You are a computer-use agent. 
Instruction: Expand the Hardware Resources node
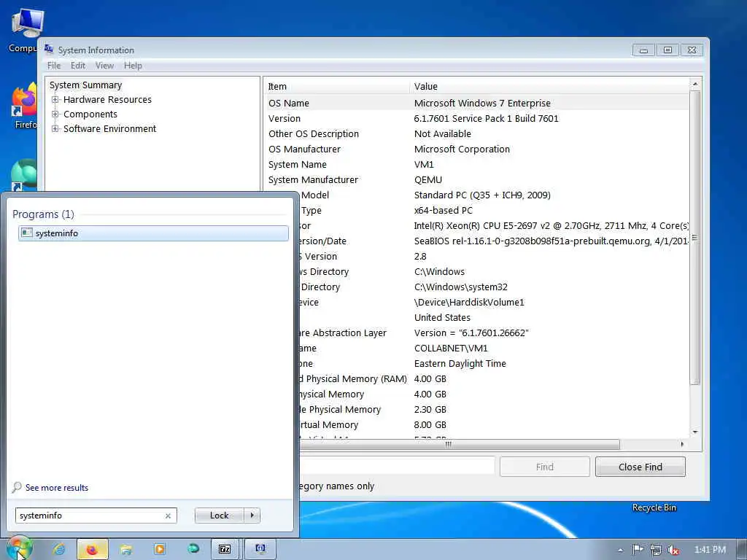point(55,99)
